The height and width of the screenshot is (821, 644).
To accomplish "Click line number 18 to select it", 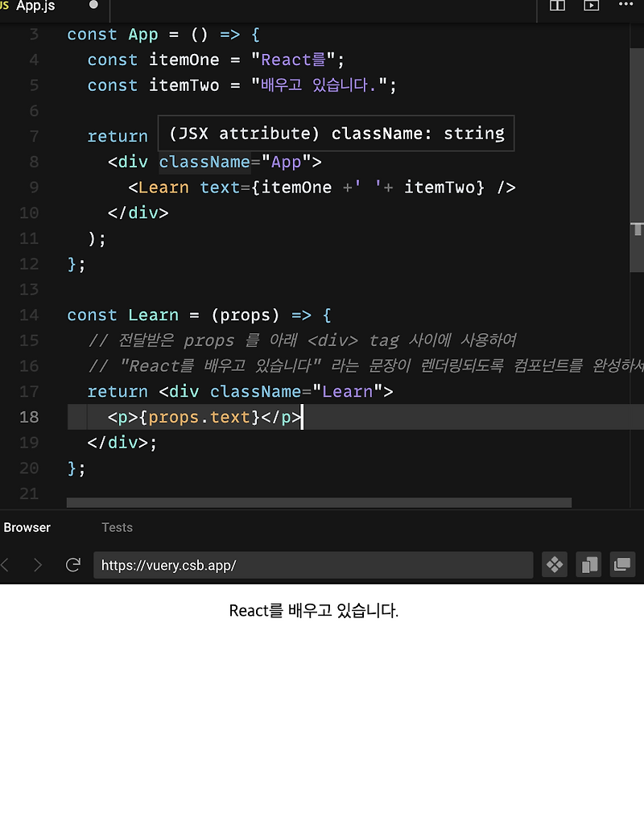I will click(x=29, y=417).
